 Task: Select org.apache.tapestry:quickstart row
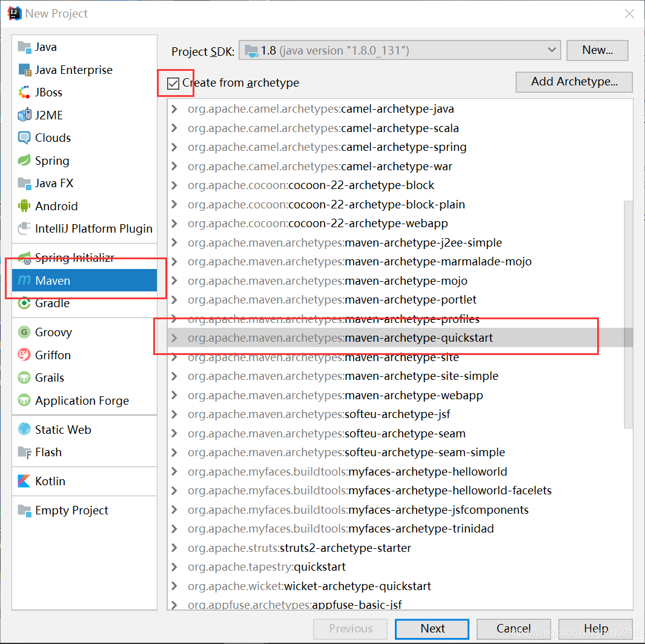(x=400, y=567)
